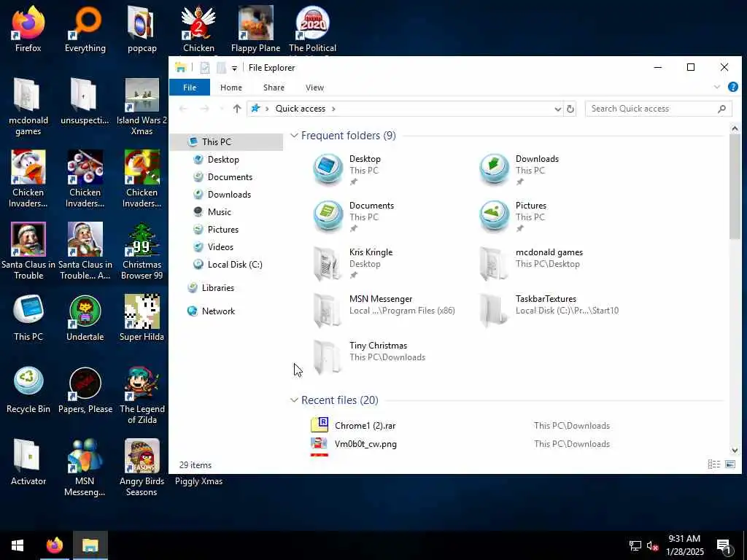Click the breadcrumb arrow after Quick access
Viewport: 747px width, 560px height.
pos(333,109)
